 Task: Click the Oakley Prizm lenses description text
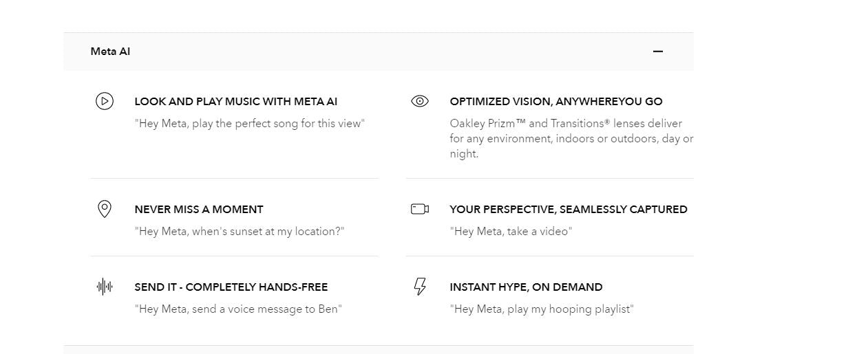(x=571, y=138)
